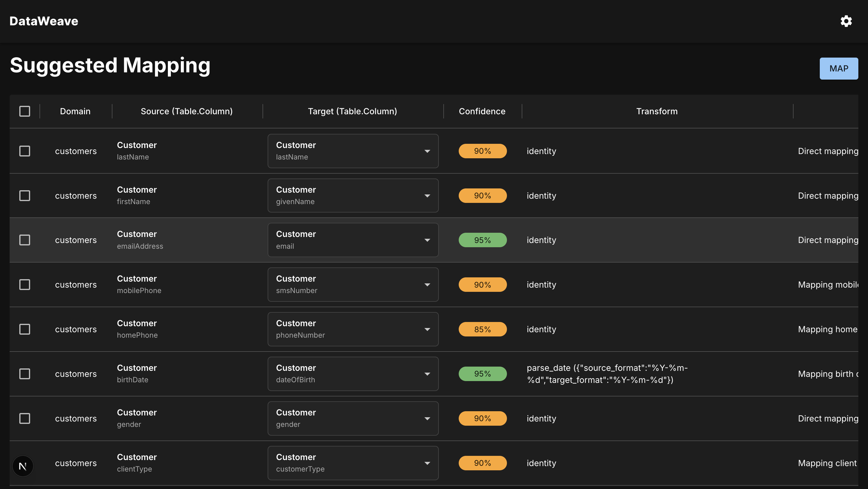Check the lastName row checkbox
Screen dimensions: 868x489
pos(25,151)
